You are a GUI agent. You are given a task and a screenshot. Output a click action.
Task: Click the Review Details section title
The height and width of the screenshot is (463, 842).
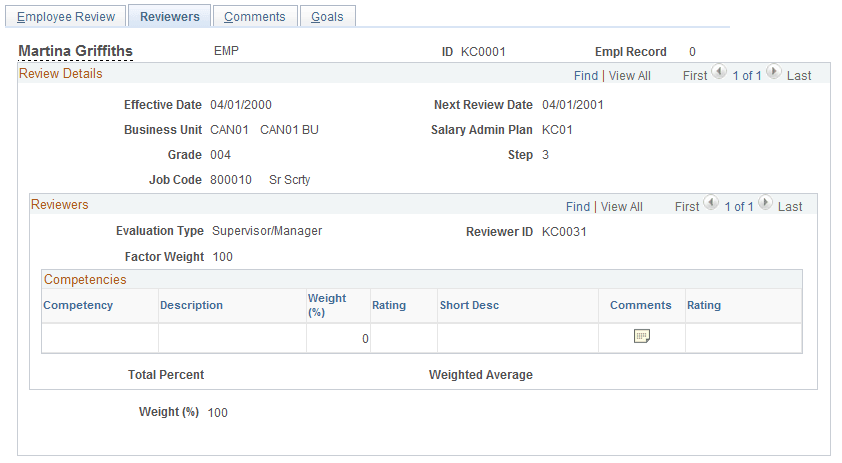pos(61,74)
